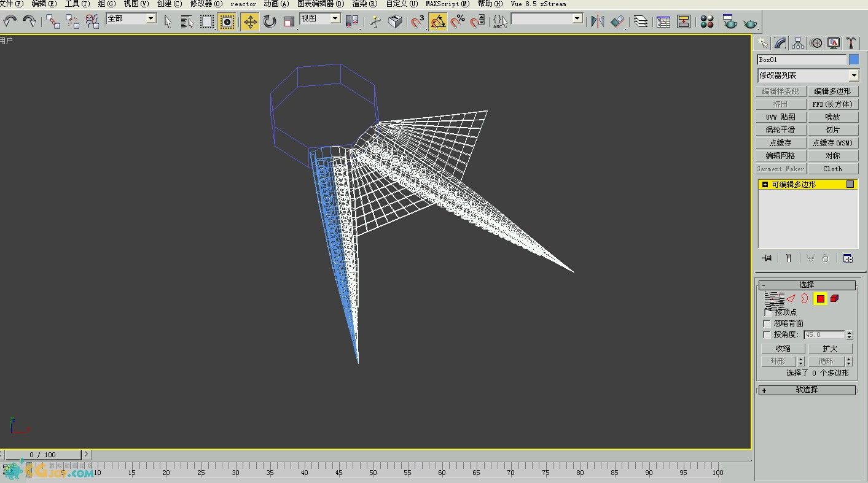Click the Cloth modifier button
Screen dimensions: 868x483
click(x=832, y=168)
